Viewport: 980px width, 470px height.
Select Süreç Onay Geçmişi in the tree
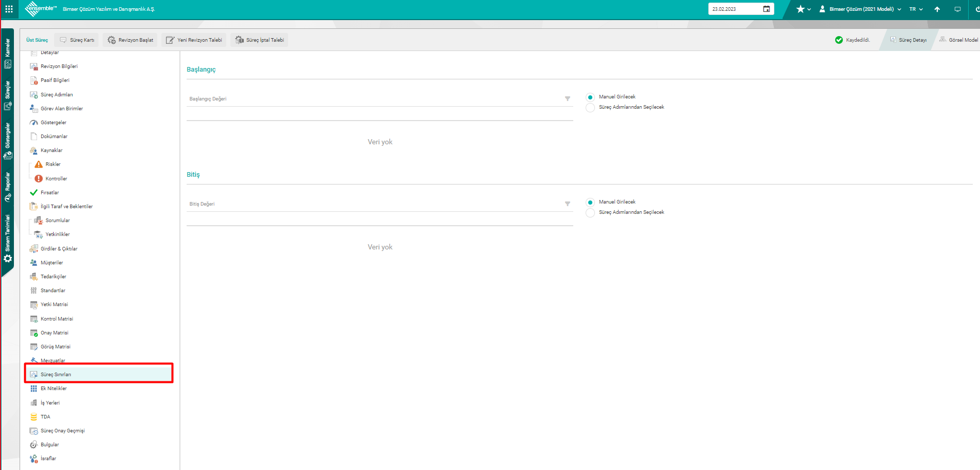(63, 431)
